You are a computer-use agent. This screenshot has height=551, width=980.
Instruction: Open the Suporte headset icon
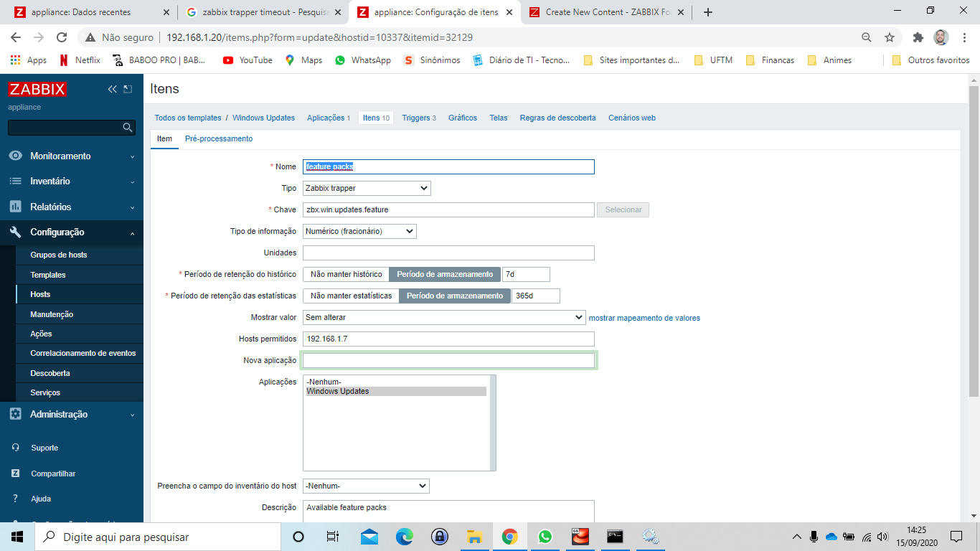[x=16, y=447]
